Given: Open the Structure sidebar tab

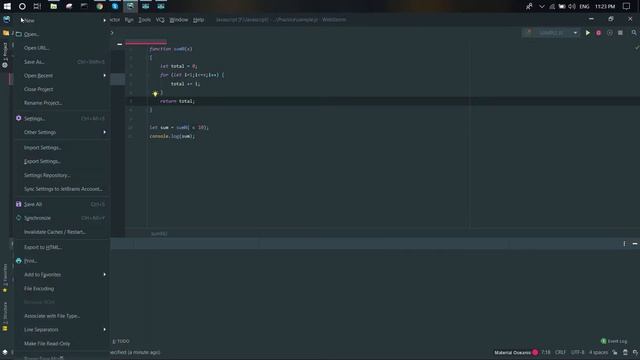Looking at the screenshot, I should click(x=5, y=316).
